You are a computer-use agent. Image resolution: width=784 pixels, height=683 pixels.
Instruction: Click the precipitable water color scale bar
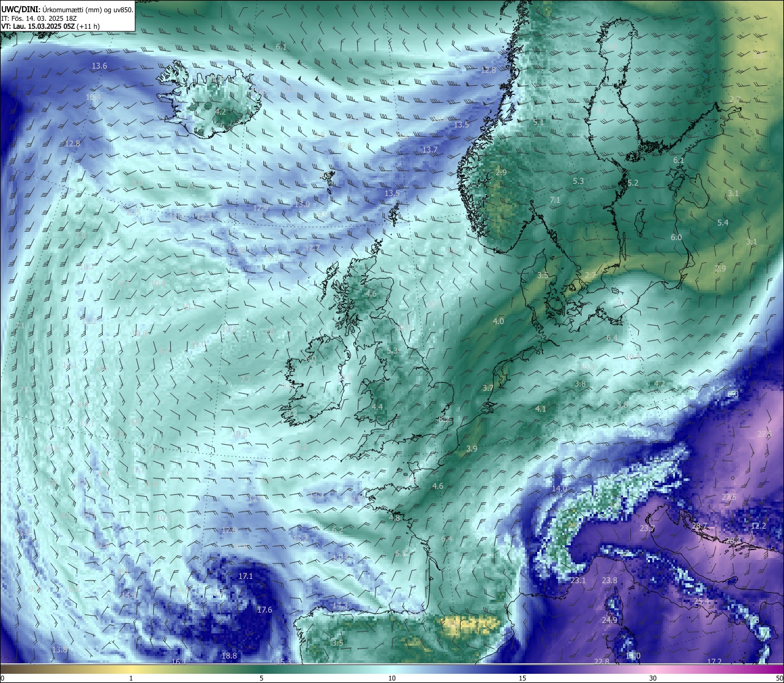pyautogui.click(x=392, y=669)
